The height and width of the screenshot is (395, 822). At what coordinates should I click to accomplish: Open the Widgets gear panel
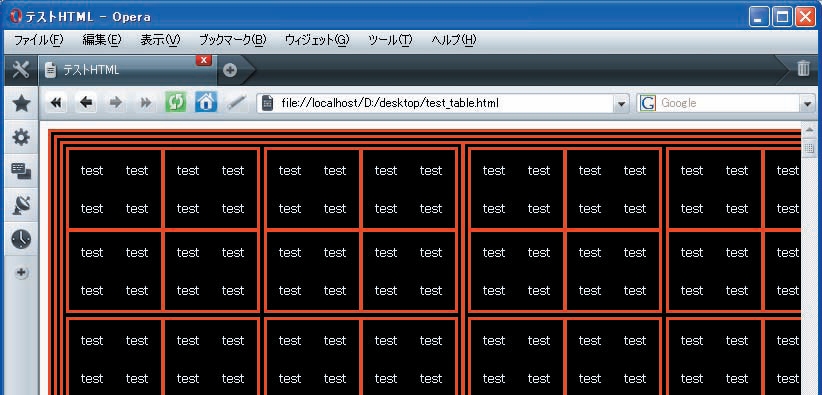(21, 137)
